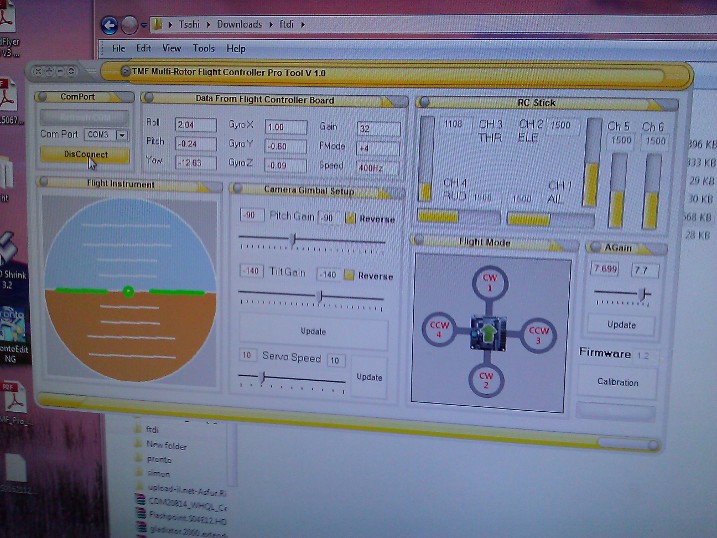
Task: Click the CW 2 rear motor circle
Action: [x=486, y=380]
